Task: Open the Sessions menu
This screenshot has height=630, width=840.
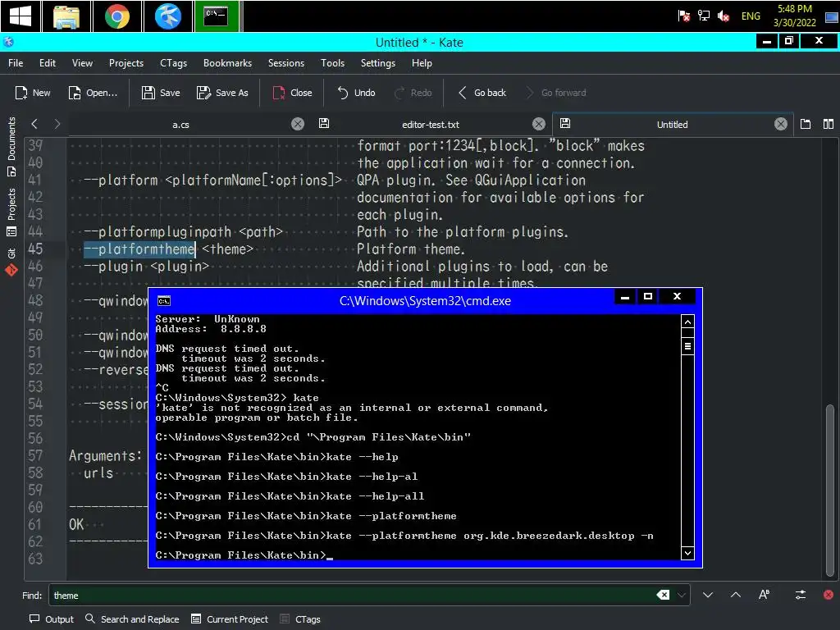Action: [x=286, y=63]
